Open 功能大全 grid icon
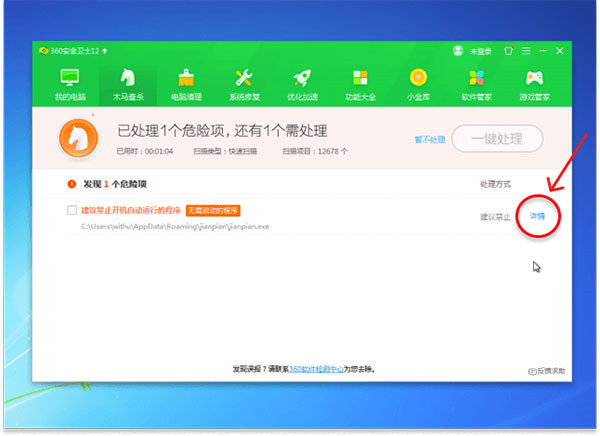The width and height of the screenshot is (600, 436). click(x=360, y=78)
